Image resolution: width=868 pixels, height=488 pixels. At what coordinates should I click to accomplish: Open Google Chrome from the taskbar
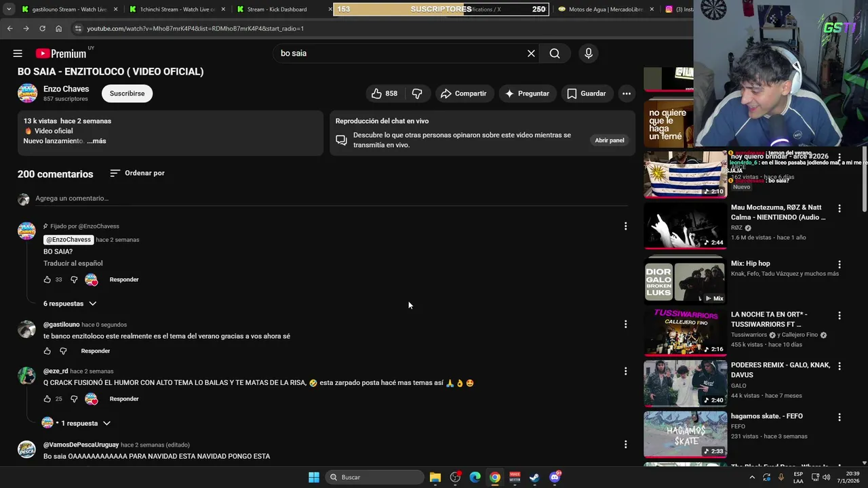pos(495,477)
